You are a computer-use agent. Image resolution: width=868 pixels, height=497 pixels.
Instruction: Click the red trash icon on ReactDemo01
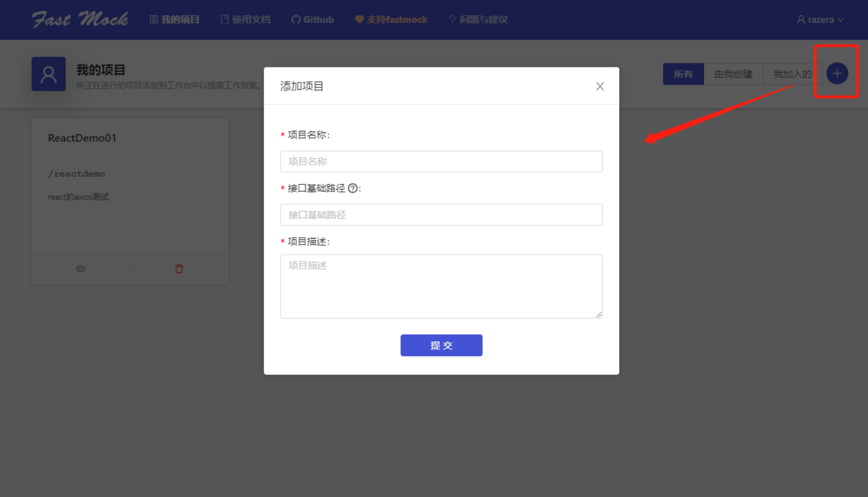179,269
